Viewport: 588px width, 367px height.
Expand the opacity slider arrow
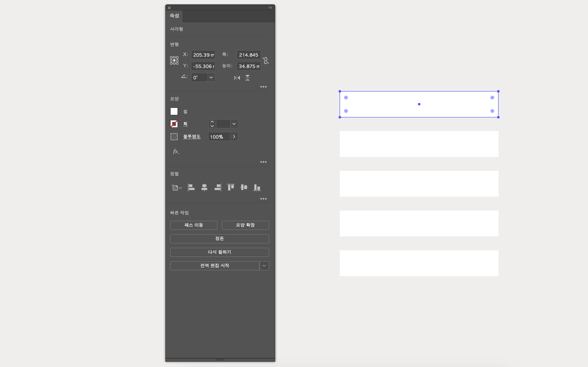coord(234,137)
